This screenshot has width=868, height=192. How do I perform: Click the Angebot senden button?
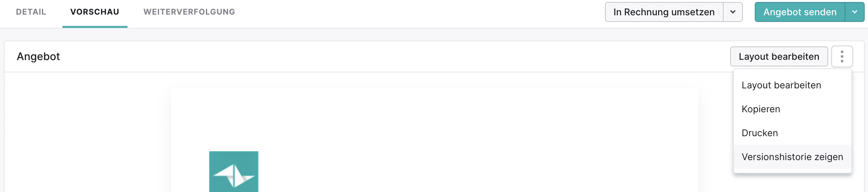[x=800, y=12]
